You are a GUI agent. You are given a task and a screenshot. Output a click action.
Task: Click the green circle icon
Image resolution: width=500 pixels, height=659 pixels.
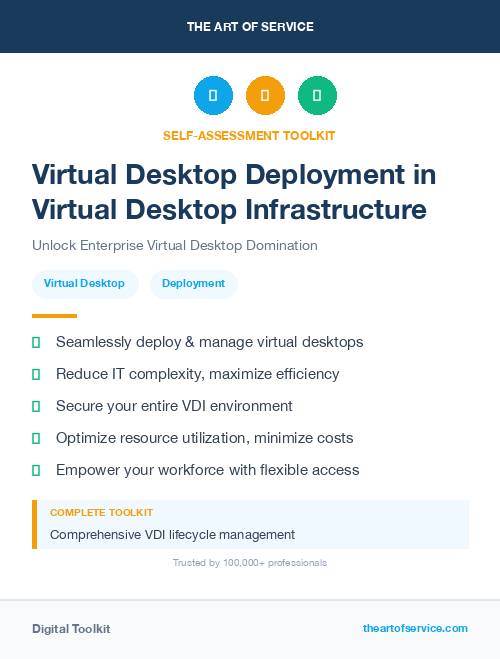317,95
